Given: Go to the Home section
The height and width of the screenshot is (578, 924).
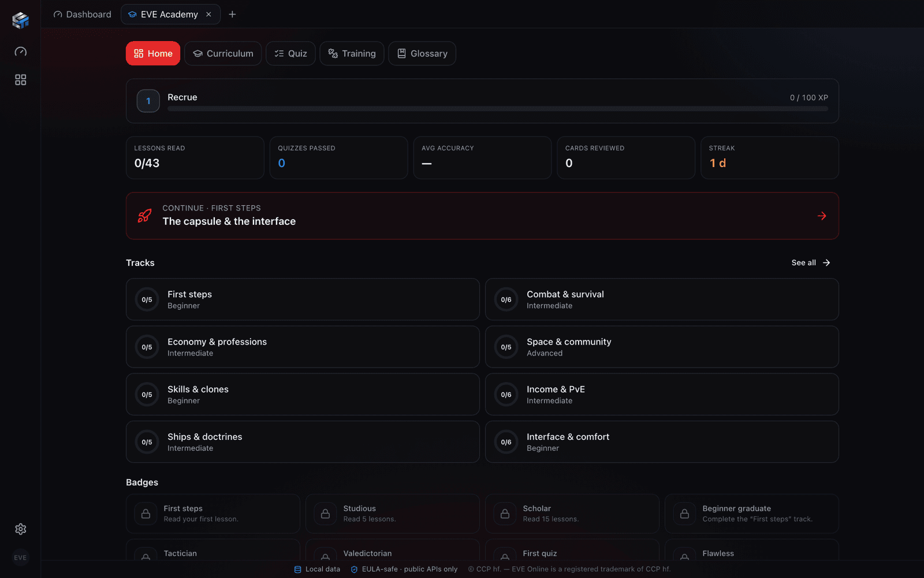Looking at the screenshot, I should pyautogui.click(x=153, y=53).
